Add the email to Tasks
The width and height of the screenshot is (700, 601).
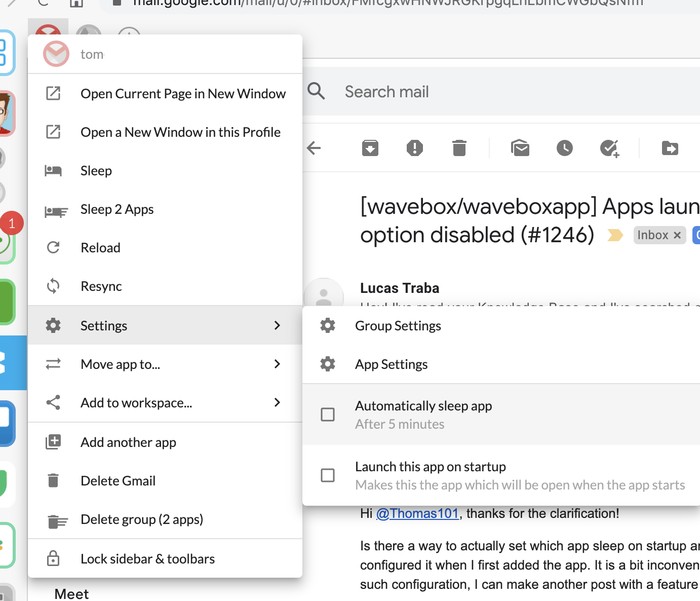click(609, 148)
